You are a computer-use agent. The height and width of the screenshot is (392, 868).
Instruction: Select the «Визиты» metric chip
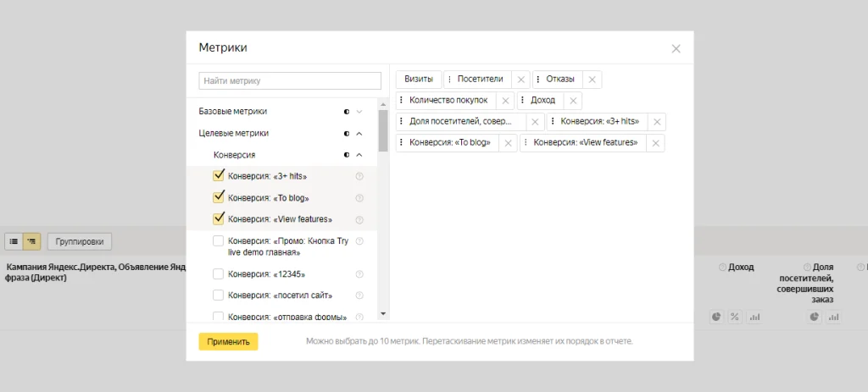click(x=418, y=80)
